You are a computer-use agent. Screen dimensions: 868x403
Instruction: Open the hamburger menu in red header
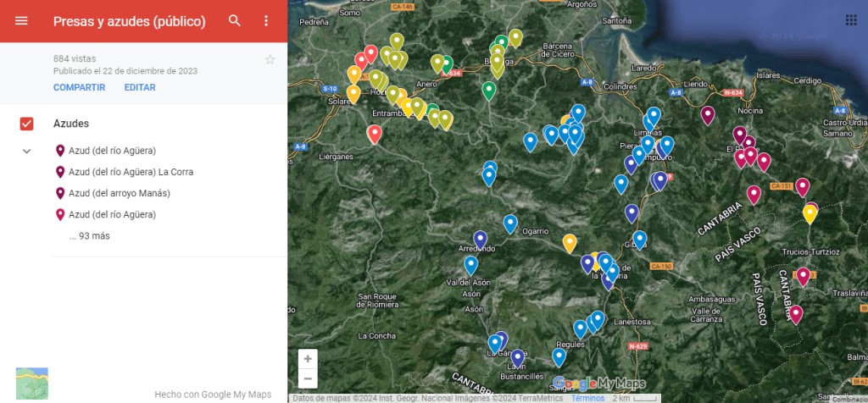click(21, 21)
